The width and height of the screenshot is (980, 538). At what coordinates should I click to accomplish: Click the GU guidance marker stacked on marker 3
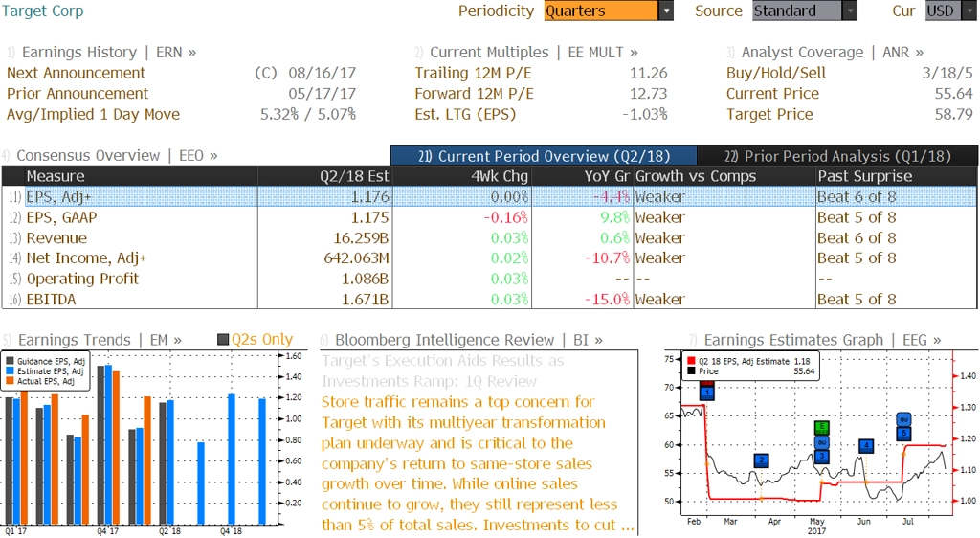tap(822, 441)
